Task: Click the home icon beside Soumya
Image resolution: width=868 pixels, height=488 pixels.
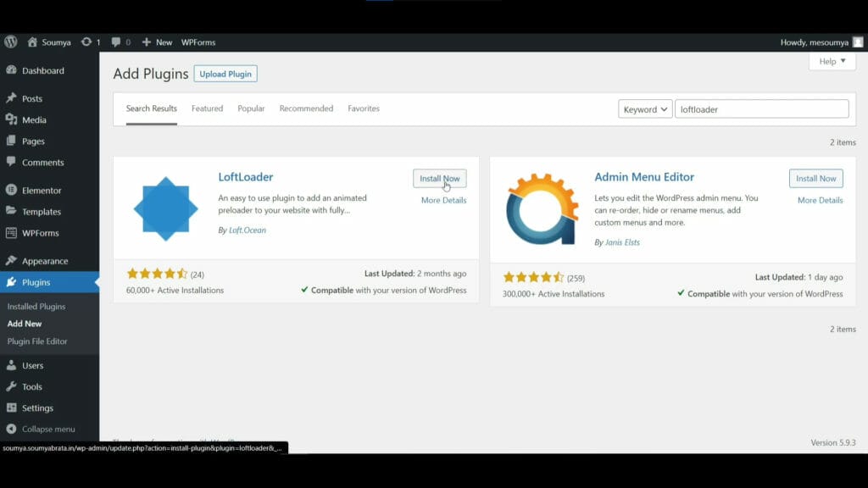Action: tap(32, 42)
